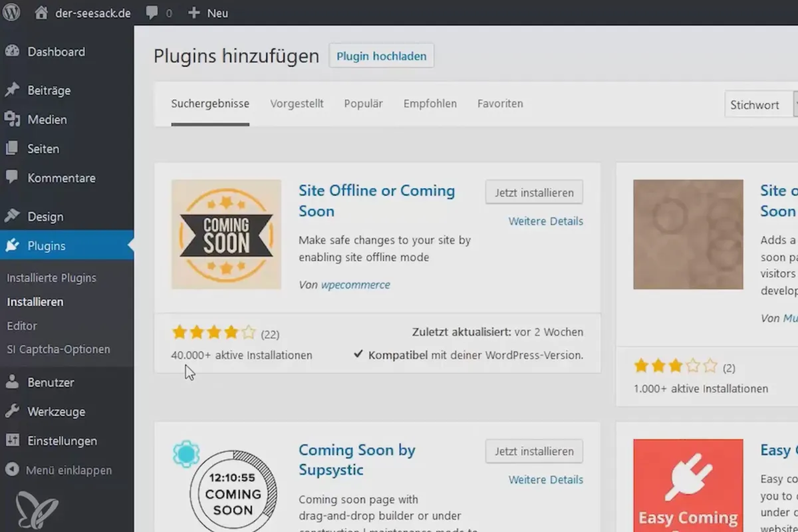Click the home icon beside der-seesack.de
798x532 pixels.
click(x=41, y=13)
